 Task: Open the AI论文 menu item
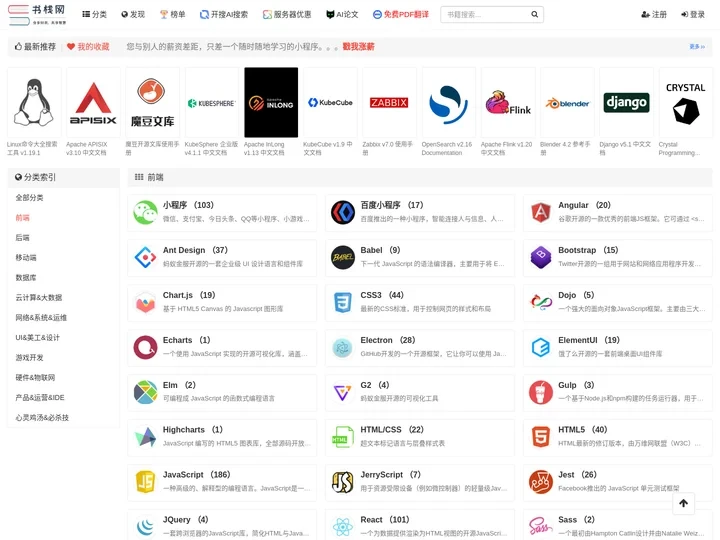(342, 15)
